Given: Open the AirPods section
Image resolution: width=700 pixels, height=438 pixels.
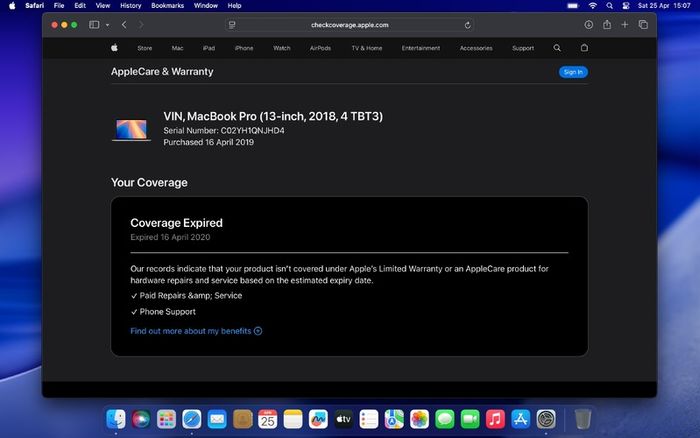Looking at the screenshot, I should tap(321, 48).
